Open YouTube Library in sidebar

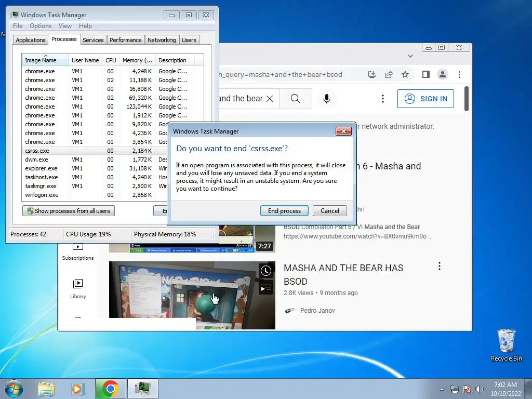pyautogui.click(x=78, y=289)
